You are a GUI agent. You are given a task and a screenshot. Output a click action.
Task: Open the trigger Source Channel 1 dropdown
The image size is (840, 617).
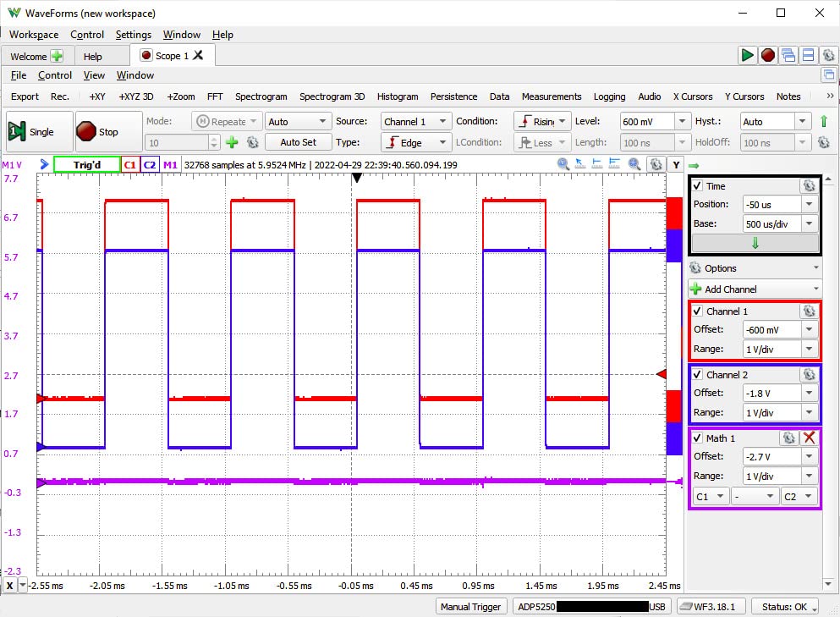tap(415, 122)
